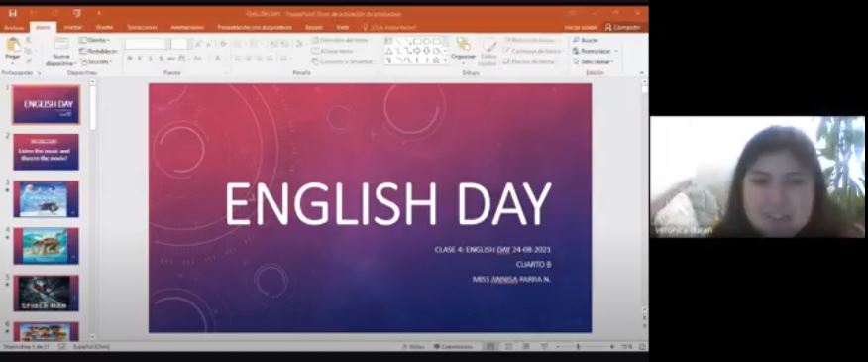Toggle the Notas pane
The image size is (868, 362).
[x=413, y=346]
